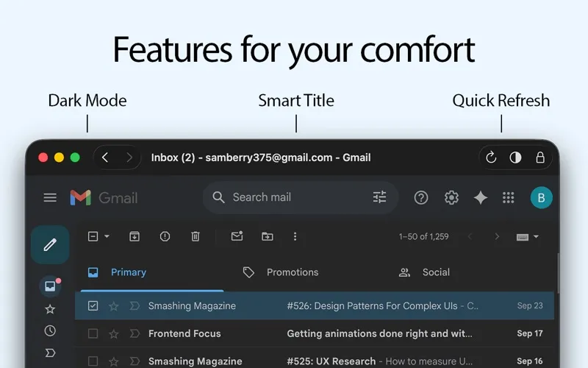Mark #526 Design Patterns email as important
Screen dimensions: 588x368
click(x=135, y=305)
